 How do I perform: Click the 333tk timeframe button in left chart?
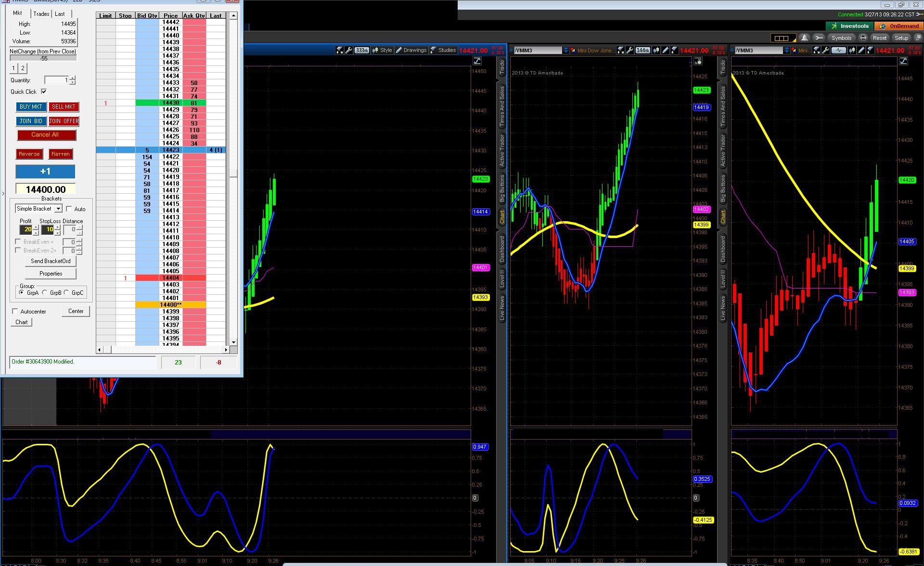click(x=361, y=50)
